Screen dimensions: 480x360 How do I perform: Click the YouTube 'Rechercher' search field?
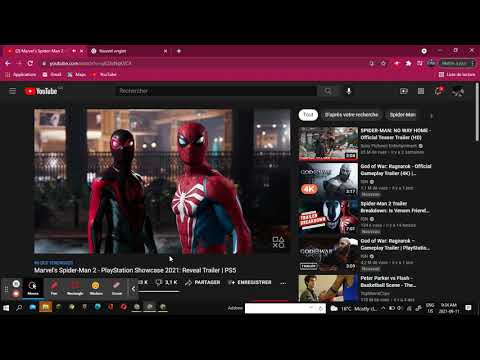pyautogui.click(x=216, y=91)
